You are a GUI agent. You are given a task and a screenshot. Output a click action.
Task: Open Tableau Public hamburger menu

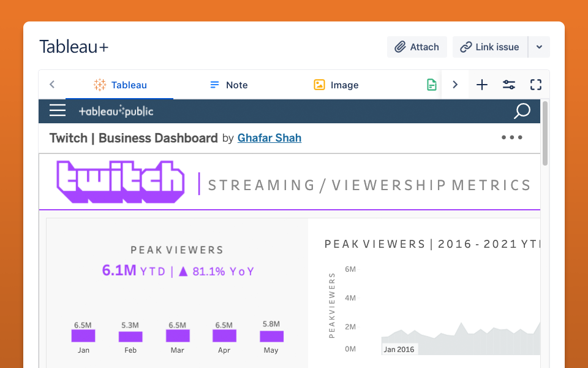(x=58, y=111)
